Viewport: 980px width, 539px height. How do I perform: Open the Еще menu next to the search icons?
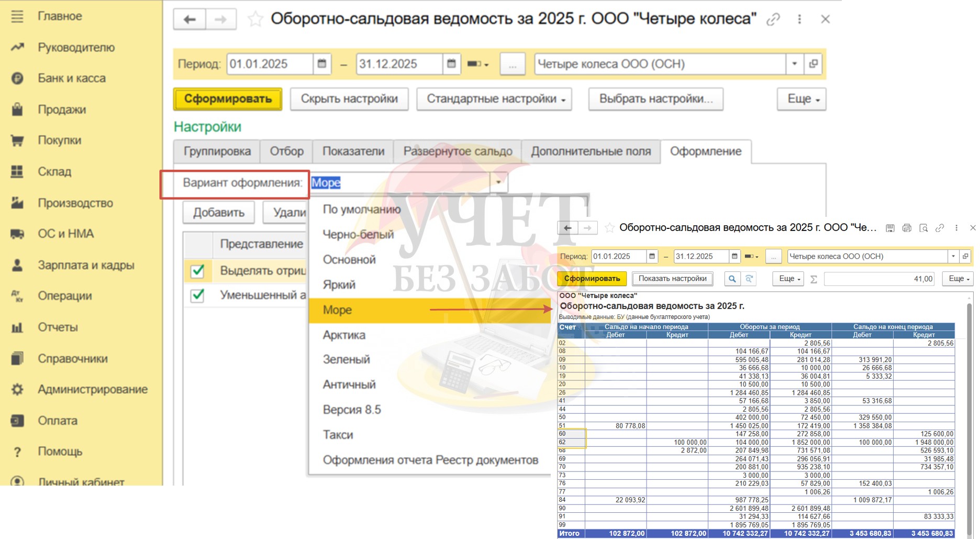coord(789,279)
